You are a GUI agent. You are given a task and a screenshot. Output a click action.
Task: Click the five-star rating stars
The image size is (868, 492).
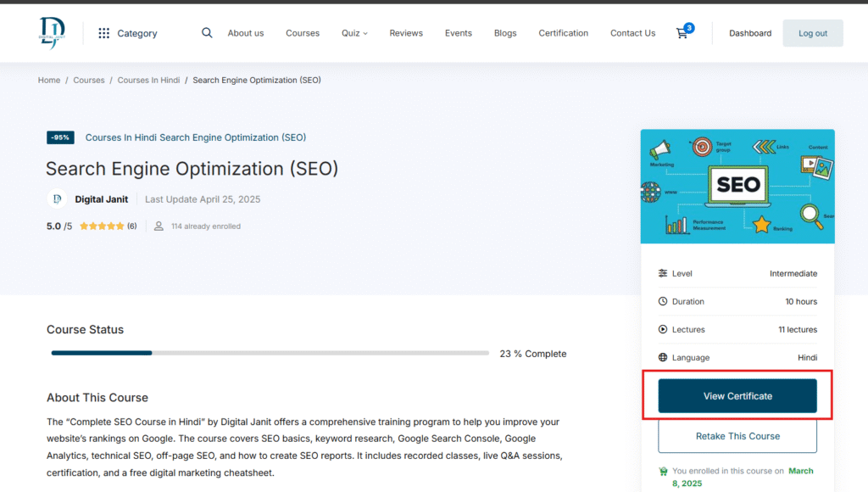102,226
